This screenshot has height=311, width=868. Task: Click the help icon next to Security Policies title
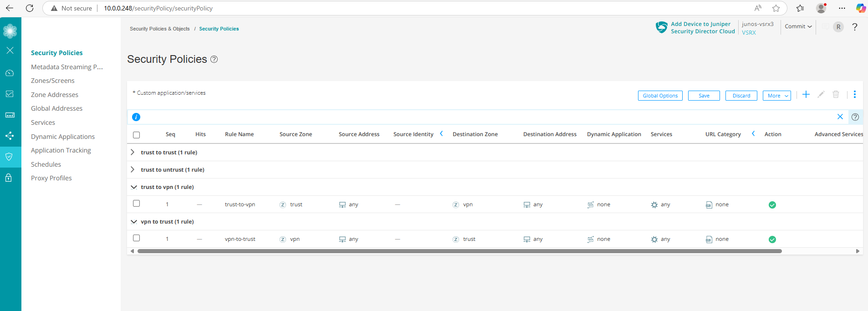point(214,59)
